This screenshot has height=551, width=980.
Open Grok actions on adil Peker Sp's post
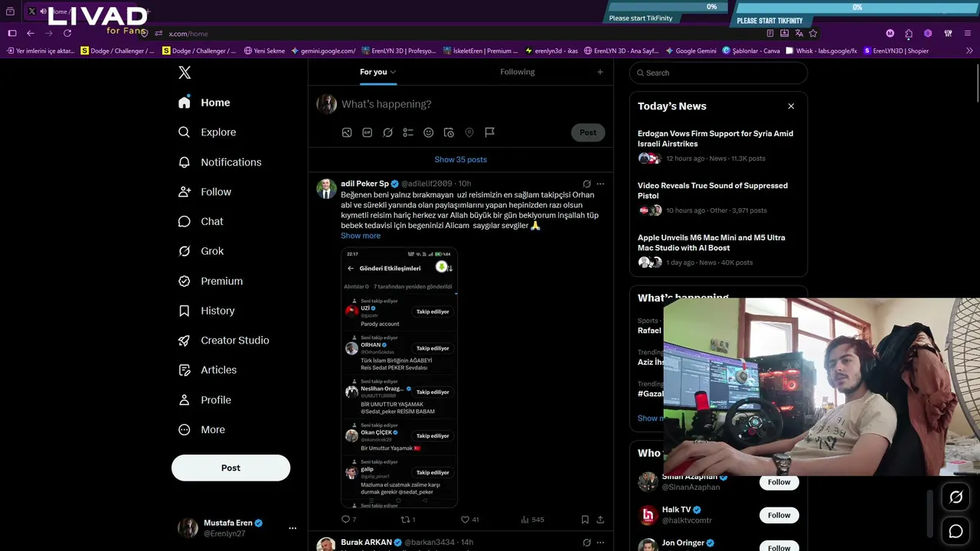(x=586, y=184)
